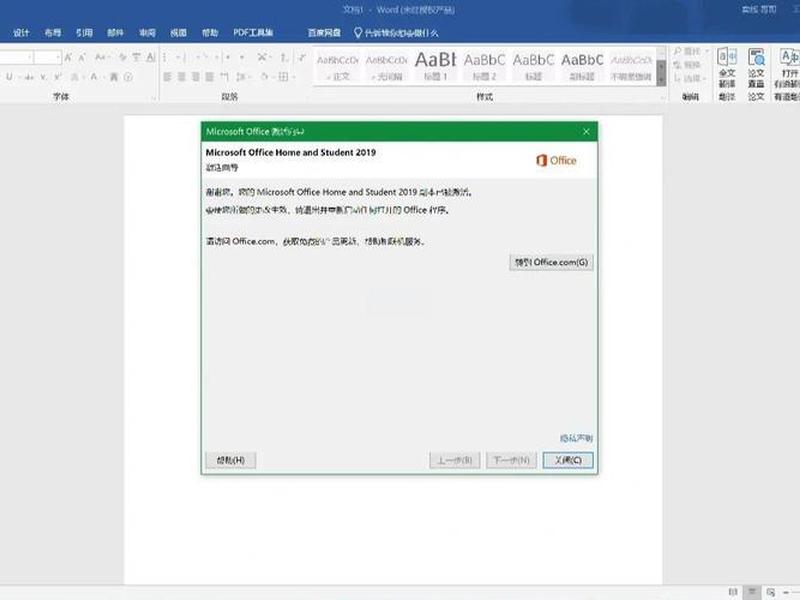Screen dimensions: 800x600
Task: Toggle Strikethrough formatting
Action: click(x=29, y=77)
